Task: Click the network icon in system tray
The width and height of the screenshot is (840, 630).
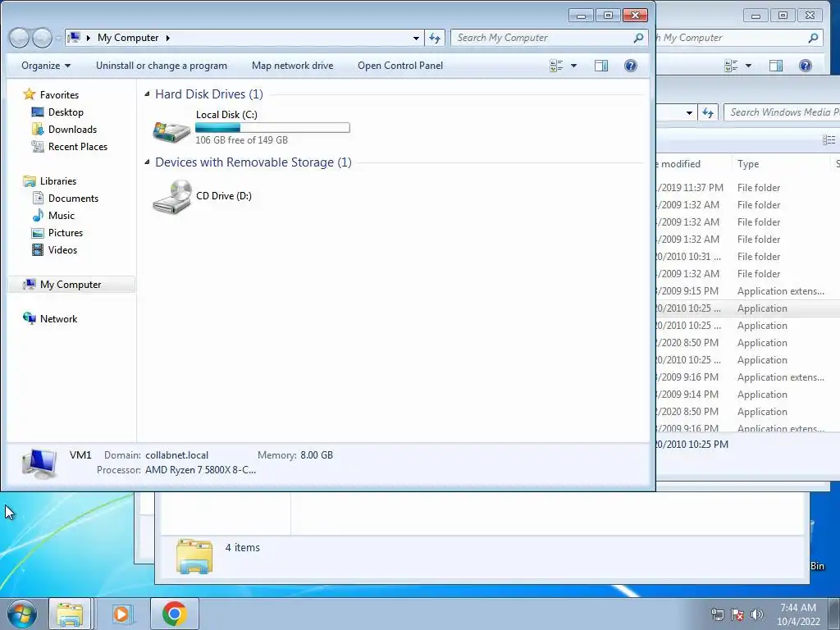Action: (x=717, y=614)
